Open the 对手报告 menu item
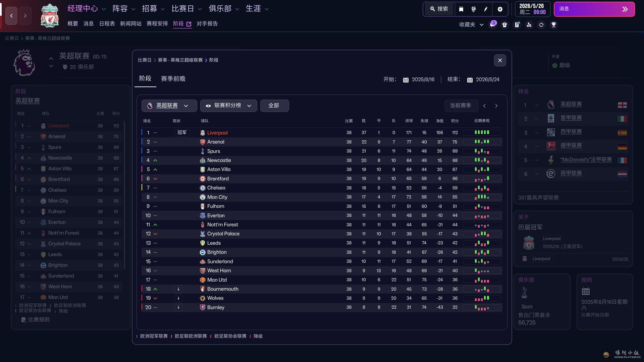 coord(207,24)
